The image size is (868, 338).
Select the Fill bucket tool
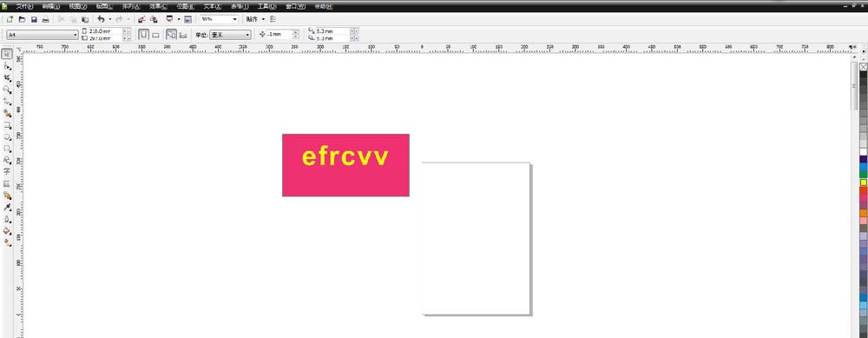tap(7, 230)
